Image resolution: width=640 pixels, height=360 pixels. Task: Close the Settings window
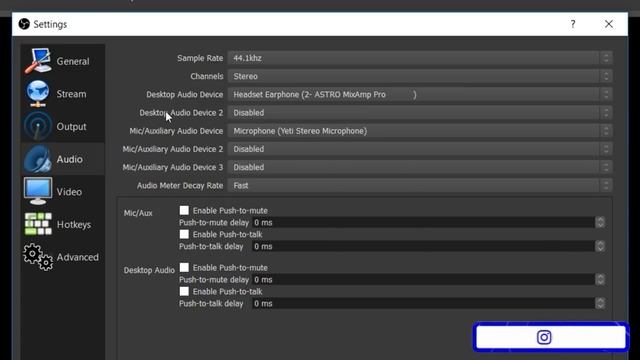pos(609,24)
